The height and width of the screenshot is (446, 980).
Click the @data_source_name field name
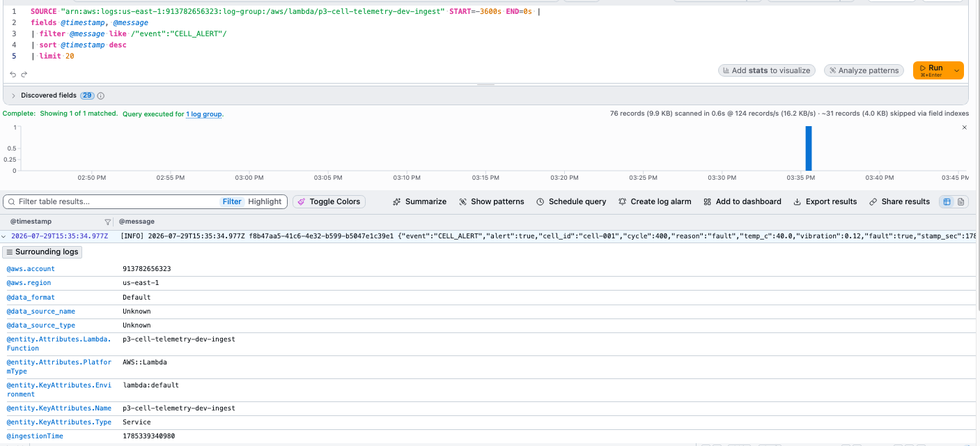click(41, 312)
